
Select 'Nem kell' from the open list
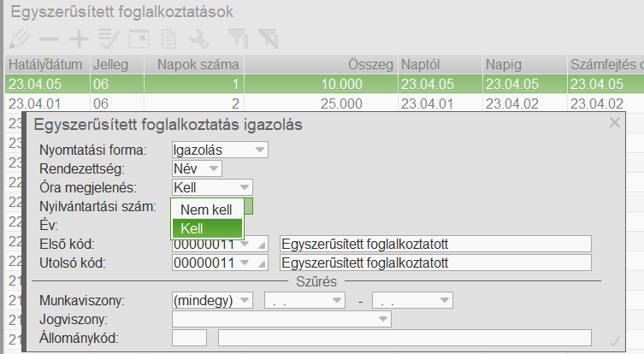click(206, 209)
